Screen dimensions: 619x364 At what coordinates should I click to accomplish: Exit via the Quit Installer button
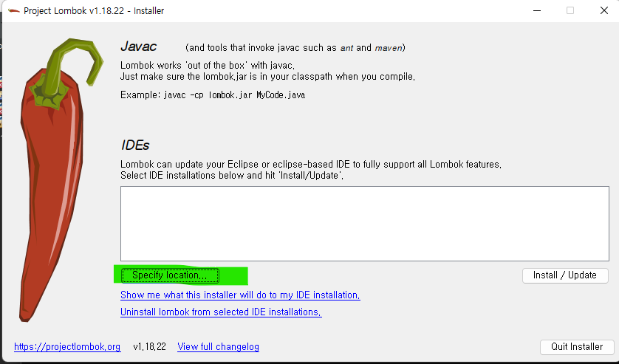(577, 346)
